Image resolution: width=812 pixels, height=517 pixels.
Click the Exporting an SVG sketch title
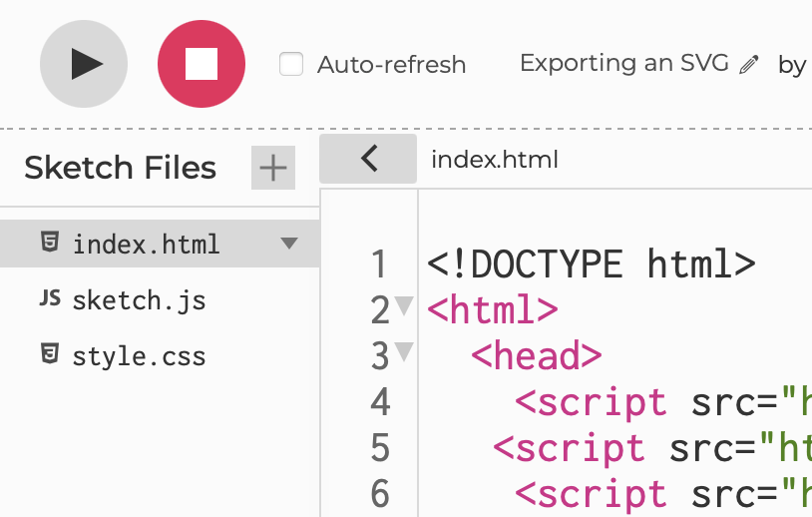(624, 64)
